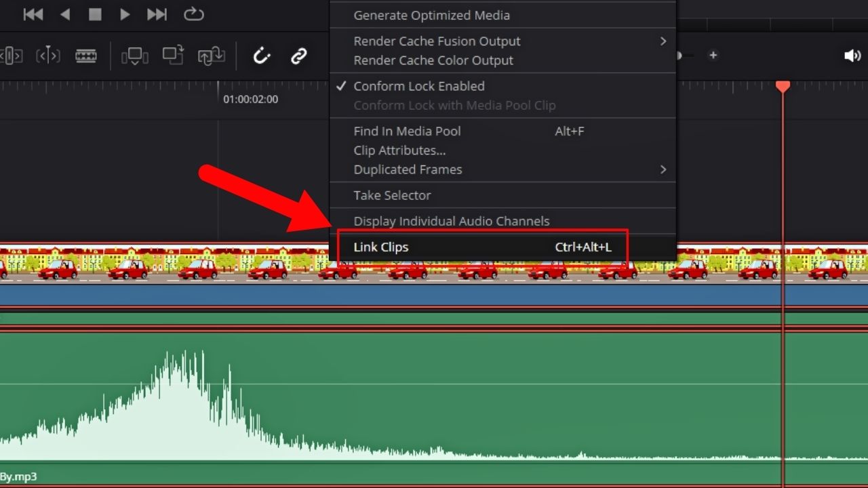Click the Replace Clip toolbar icon

211,56
